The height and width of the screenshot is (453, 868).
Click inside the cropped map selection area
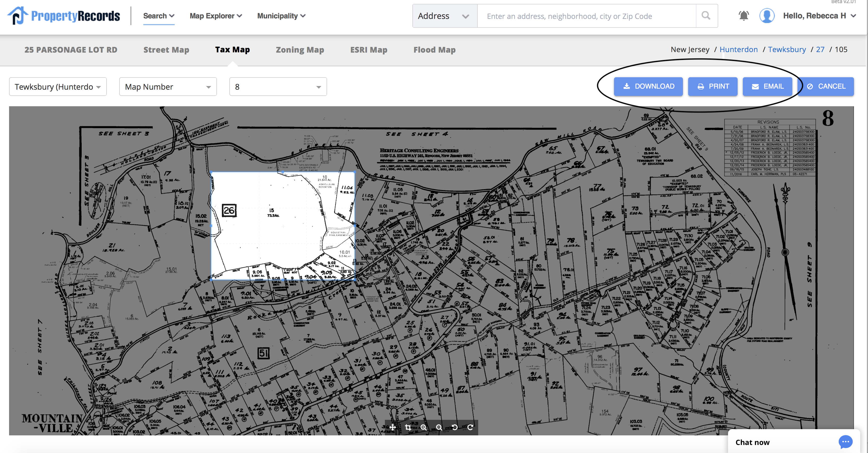point(283,226)
